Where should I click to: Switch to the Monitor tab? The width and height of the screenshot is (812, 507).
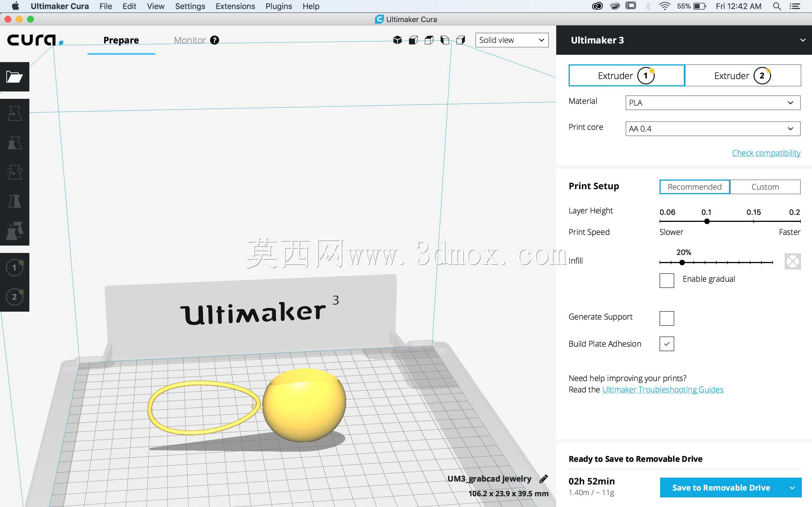[x=190, y=40]
